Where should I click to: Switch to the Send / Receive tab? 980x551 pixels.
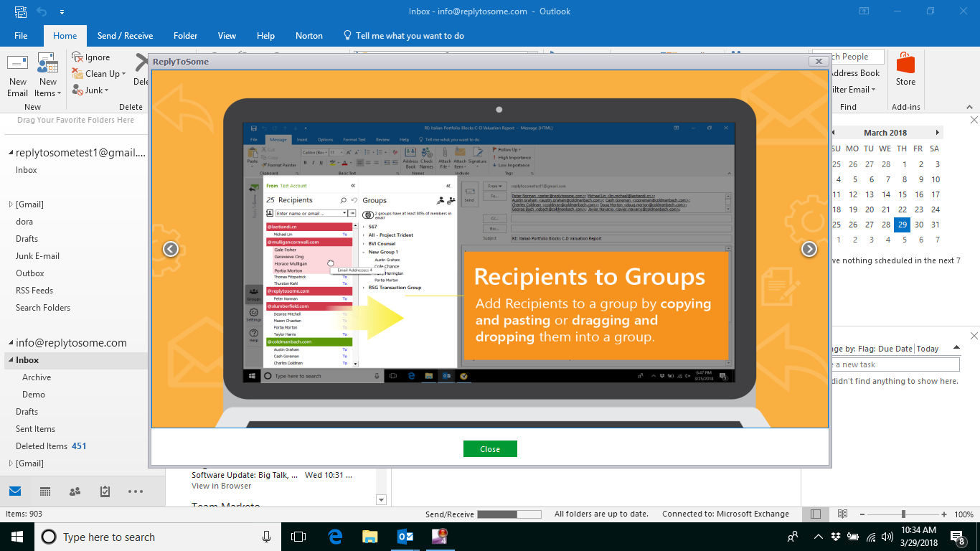point(125,35)
